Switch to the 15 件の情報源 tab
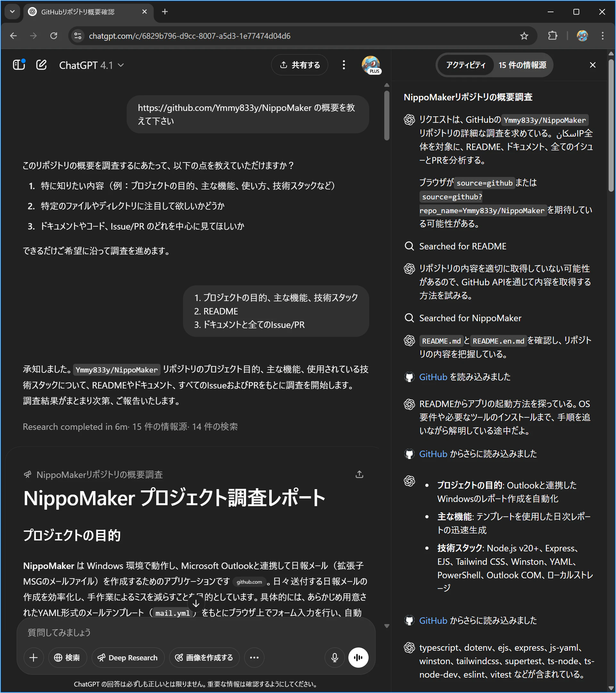Screen dimensions: 616x693 point(522,65)
